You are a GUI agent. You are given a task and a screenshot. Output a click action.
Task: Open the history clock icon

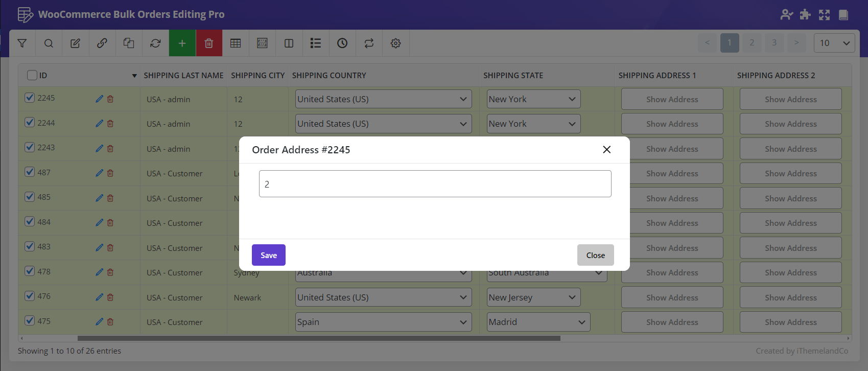click(x=342, y=43)
